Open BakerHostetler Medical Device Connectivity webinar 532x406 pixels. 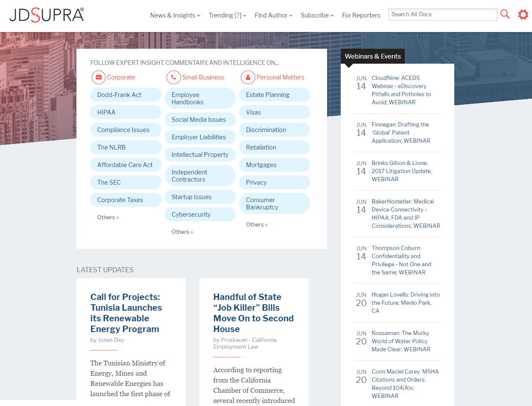[x=406, y=213]
